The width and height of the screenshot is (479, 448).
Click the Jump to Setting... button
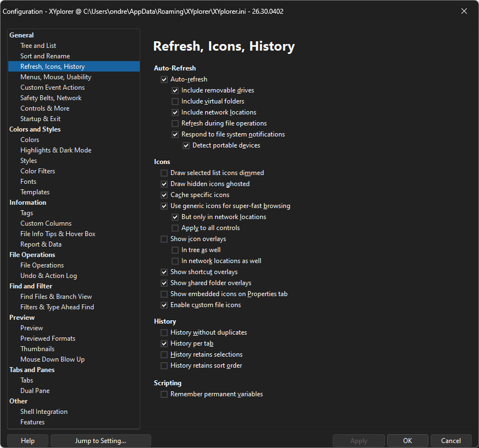pos(101,440)
